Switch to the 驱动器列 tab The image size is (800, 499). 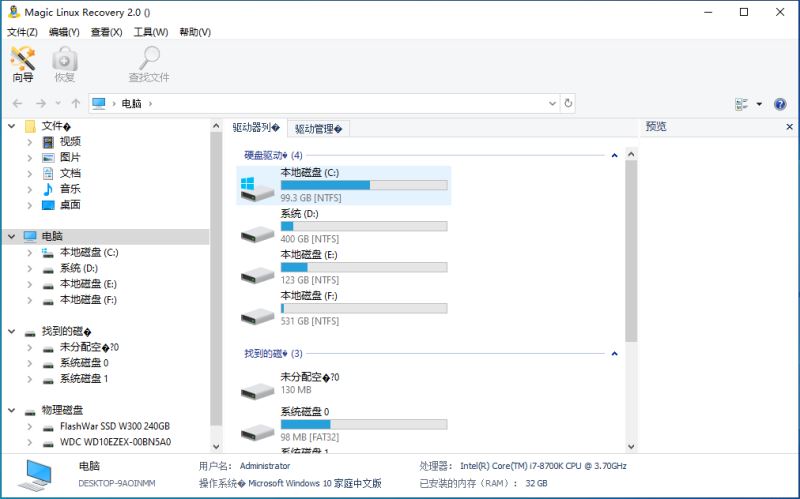pos(256,128)
